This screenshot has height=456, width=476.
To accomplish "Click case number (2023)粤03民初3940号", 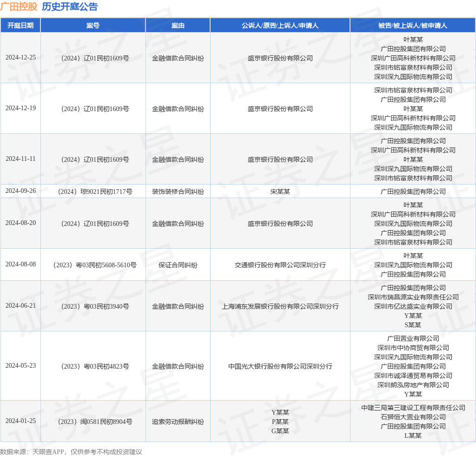I will tap(95, 307).
